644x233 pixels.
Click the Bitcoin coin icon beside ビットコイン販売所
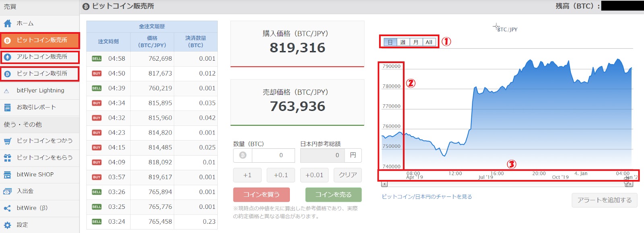click(7, 41)
